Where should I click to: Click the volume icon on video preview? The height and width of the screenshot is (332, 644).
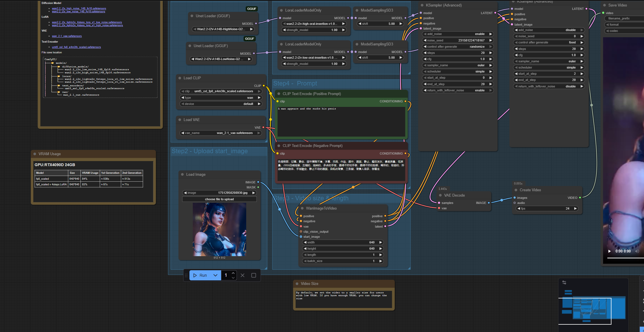pyautogui.click(x=637, y=251)
